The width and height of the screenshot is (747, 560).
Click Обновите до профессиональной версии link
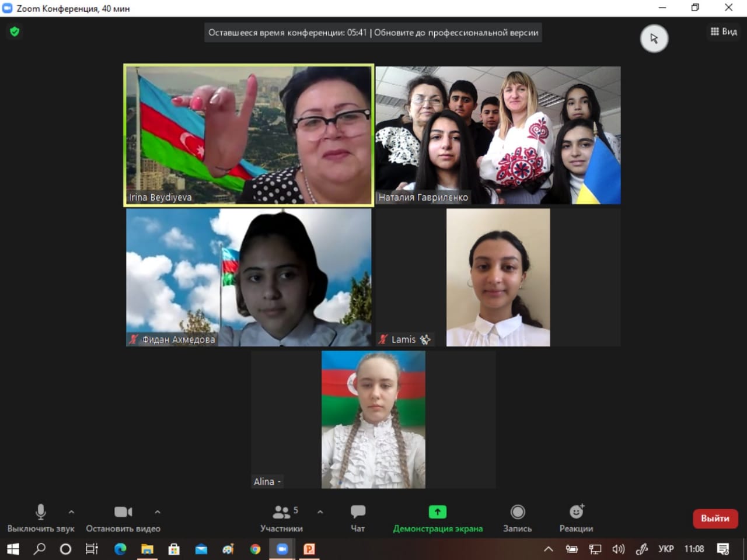pos(456,33)
